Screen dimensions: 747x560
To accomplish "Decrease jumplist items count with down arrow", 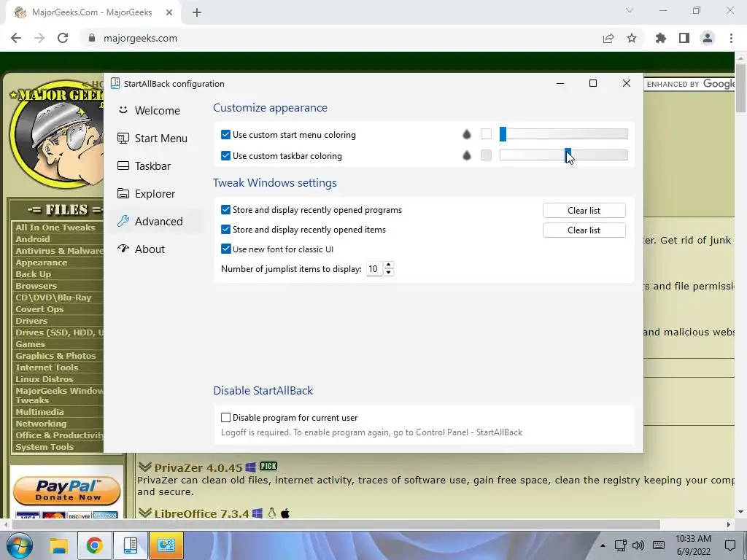I will pos(389,273).
